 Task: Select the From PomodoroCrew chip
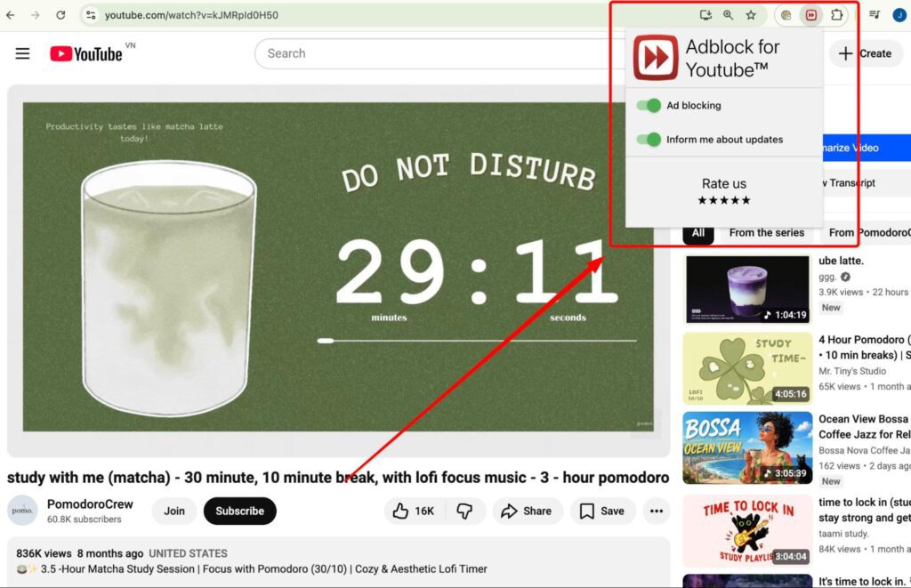pos(867,232)
